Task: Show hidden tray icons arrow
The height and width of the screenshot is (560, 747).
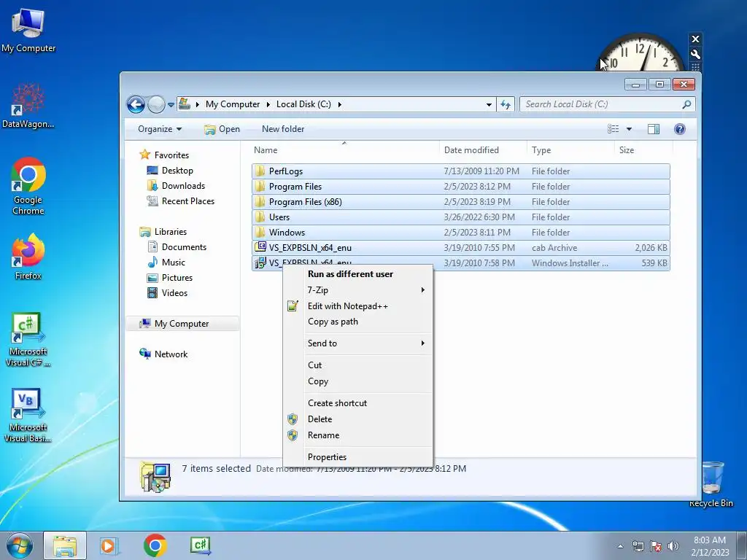Action: pos(620,546)
